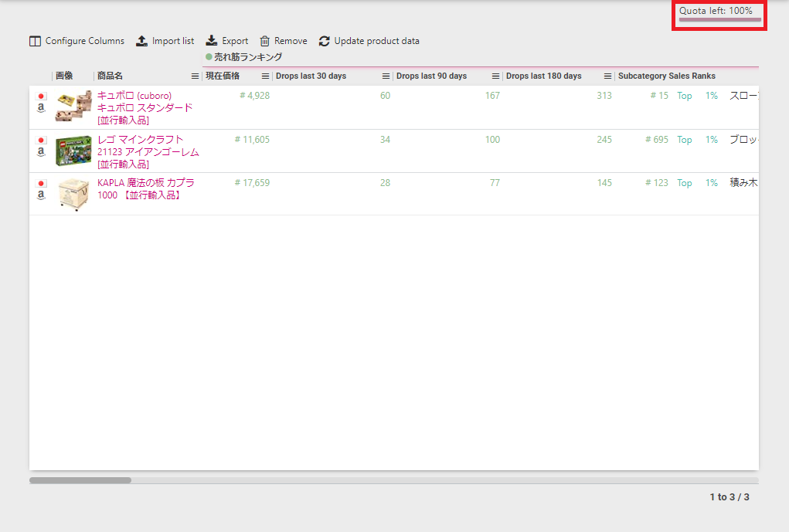Screen dimensions: 789x532
Task: Click Japan flag icon in cuboro row
Action: 41,96
